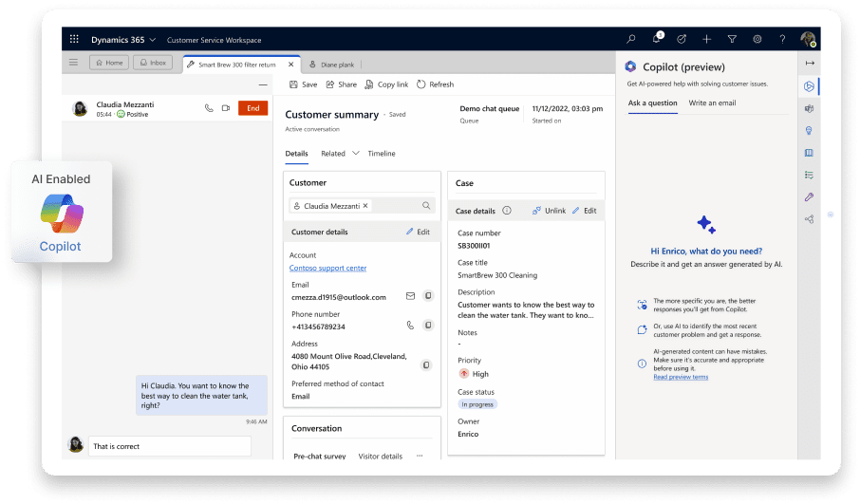The width and height of the screenshot is (860, 504).
Task: Show info icon next to Case details
Action: 507,211
